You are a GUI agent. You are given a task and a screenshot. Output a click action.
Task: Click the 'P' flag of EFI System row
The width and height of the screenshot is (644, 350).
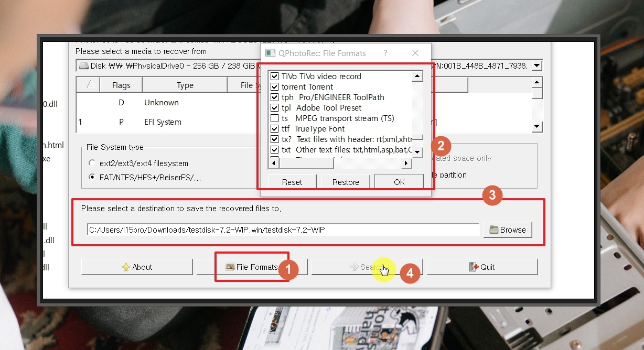coord(121,122)
